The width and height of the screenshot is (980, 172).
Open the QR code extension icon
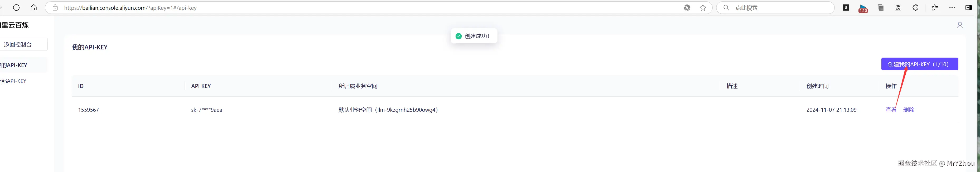[898, 8]
